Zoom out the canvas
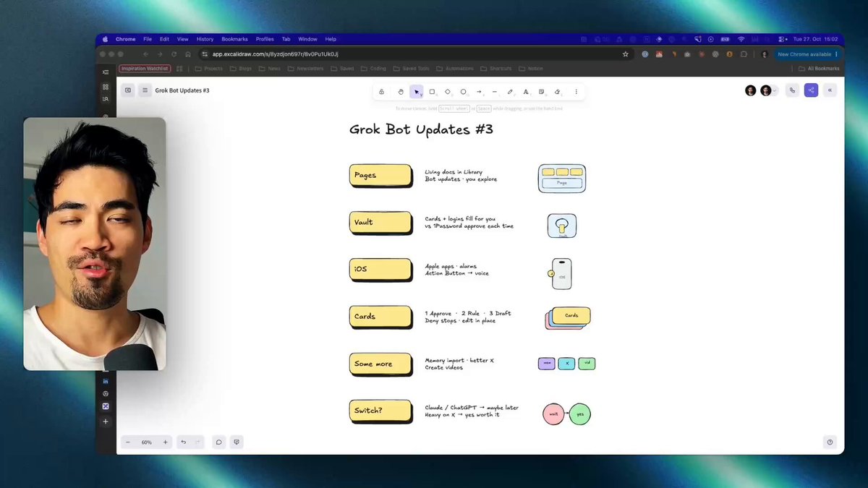 [128, 442]
